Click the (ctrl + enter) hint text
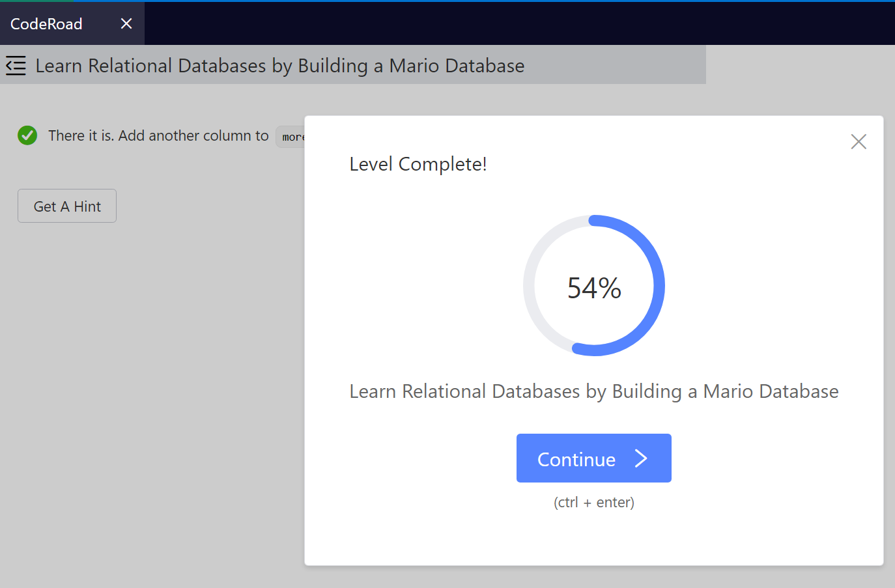This screenshot has height=588, width=895. click(x=593, y=502)
